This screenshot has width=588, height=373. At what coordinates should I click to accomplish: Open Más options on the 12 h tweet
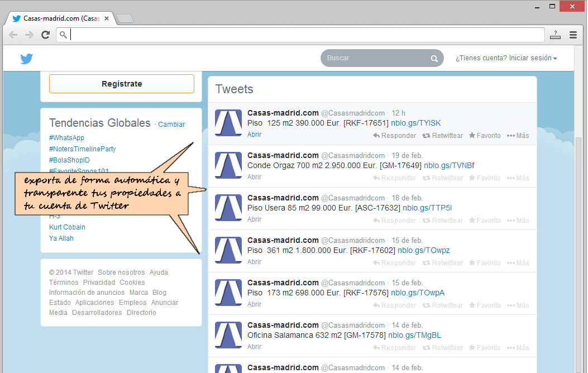coord(518,136)
